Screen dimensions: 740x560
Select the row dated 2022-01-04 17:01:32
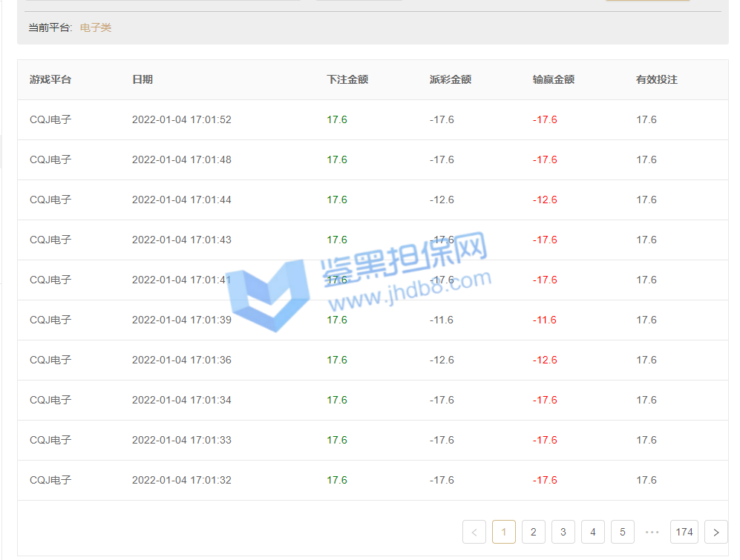(182, 480)
